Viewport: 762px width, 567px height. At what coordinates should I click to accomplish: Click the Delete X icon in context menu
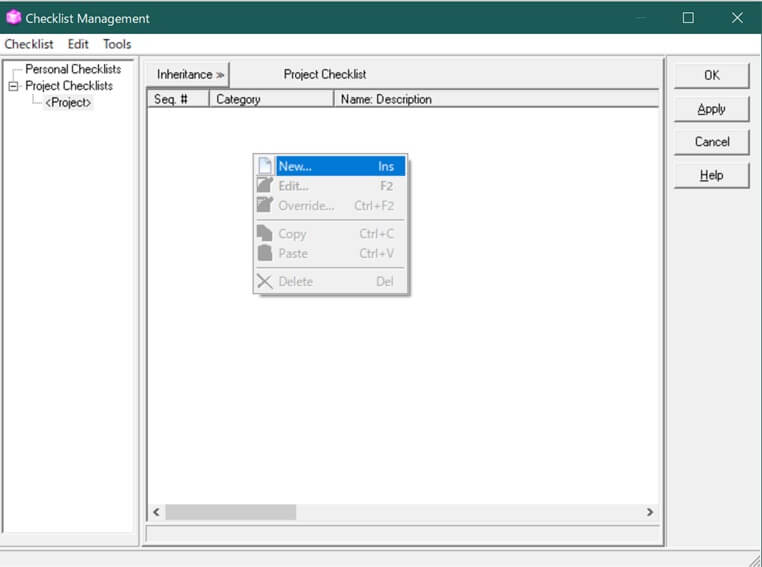(264, 282)
